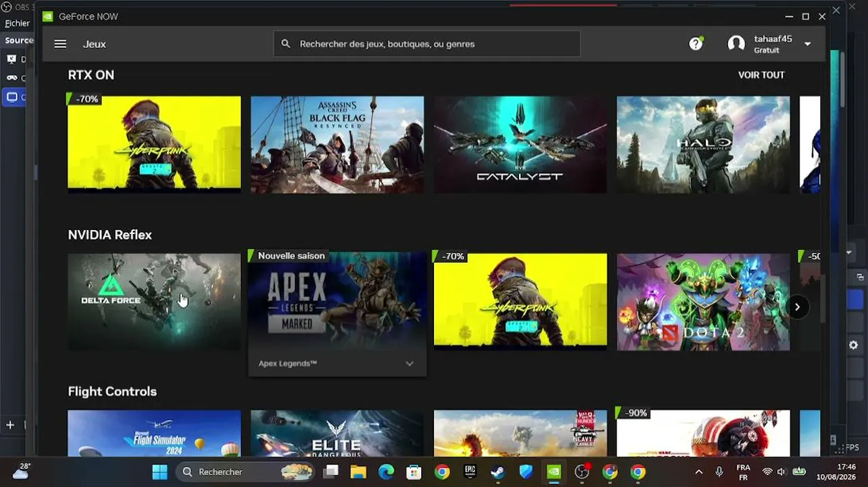This screenshot has width=868, height=487.
Task: Open the War Thunder tile
Action: pyautogui.click(x=521, y=434)
